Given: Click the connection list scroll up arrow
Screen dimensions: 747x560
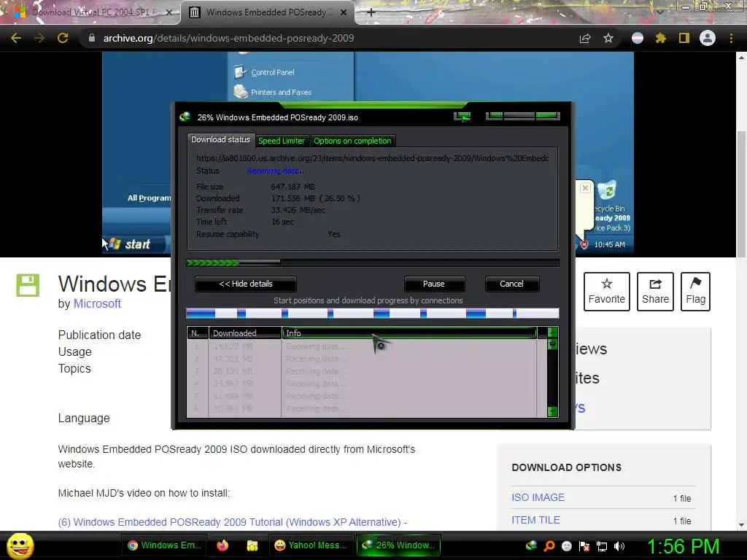Looking at the screenshot, I should tap(553, 332).
